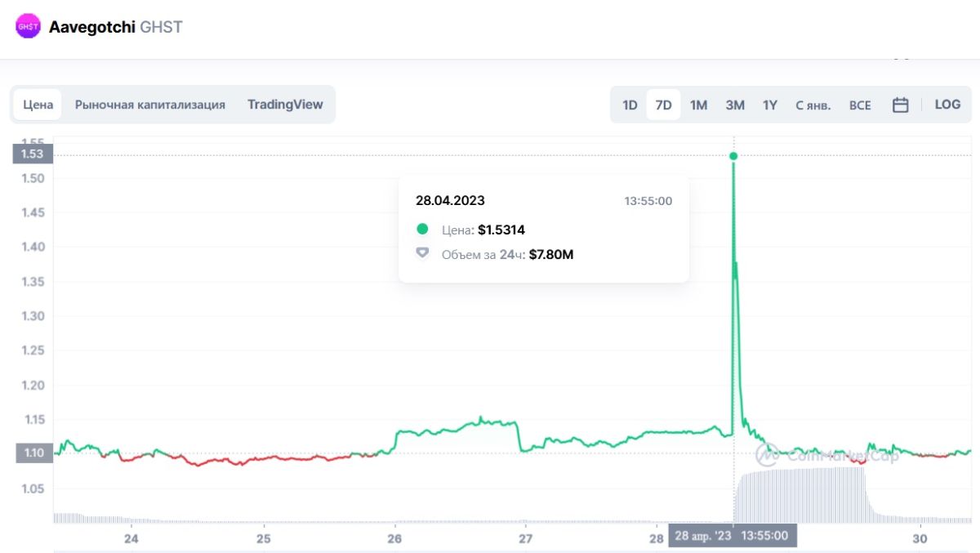Select the 7D time range
This screenshot has height=553, width=980.
[x=663, y=105]
